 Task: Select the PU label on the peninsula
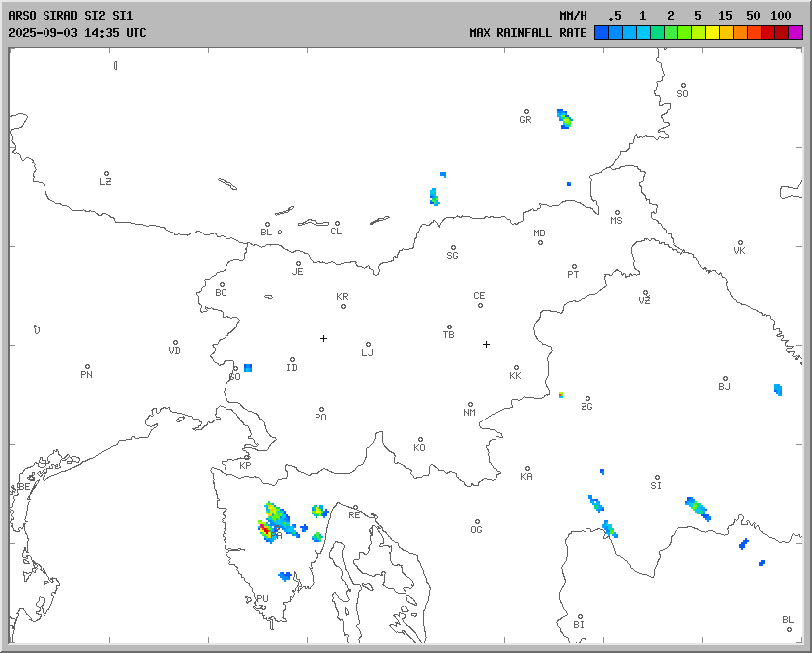262,599
